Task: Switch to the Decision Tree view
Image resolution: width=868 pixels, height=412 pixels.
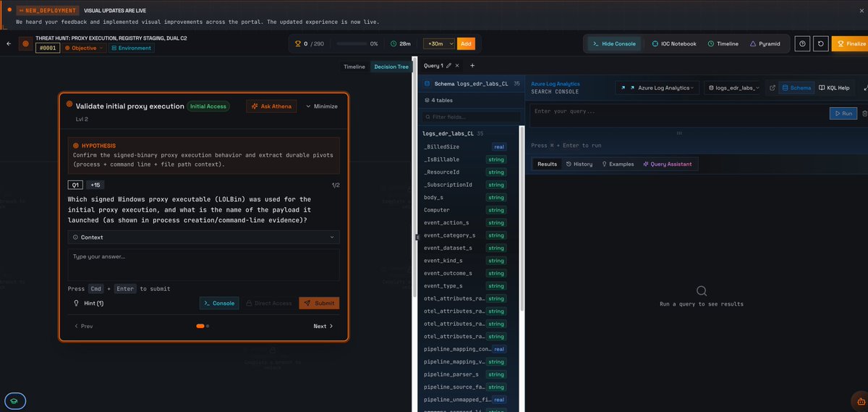Action: tap(391, 67)
